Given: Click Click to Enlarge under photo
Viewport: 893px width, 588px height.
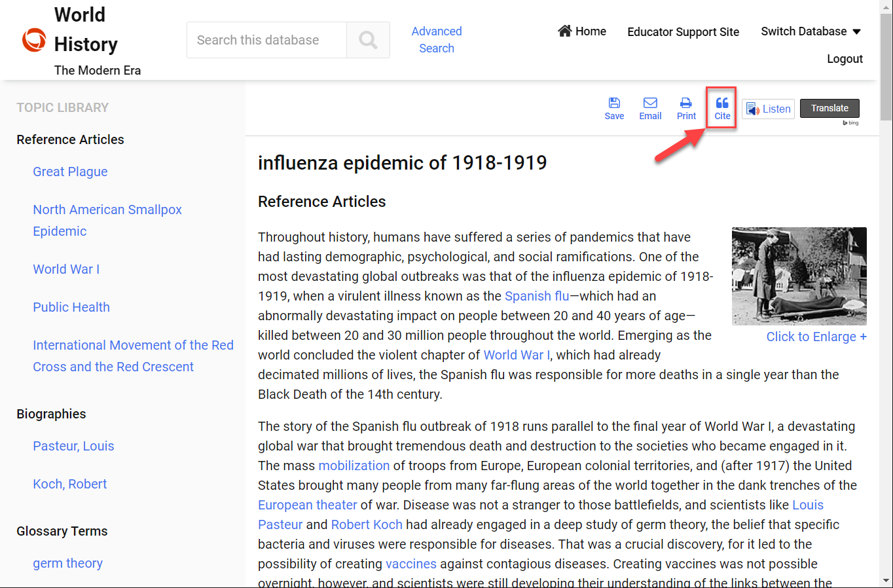Looking at the screenshot, I should coord(816,337).
